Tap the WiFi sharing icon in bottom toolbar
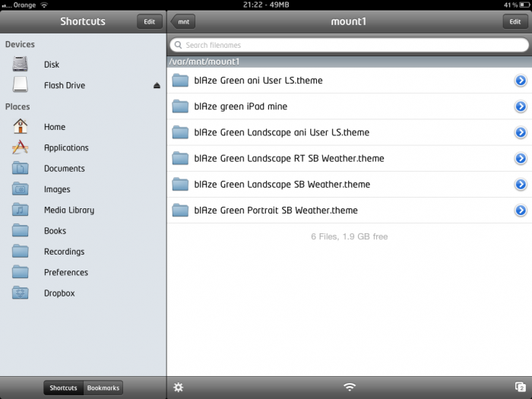The height and width of the screenshot is (399, 532). 350,387
